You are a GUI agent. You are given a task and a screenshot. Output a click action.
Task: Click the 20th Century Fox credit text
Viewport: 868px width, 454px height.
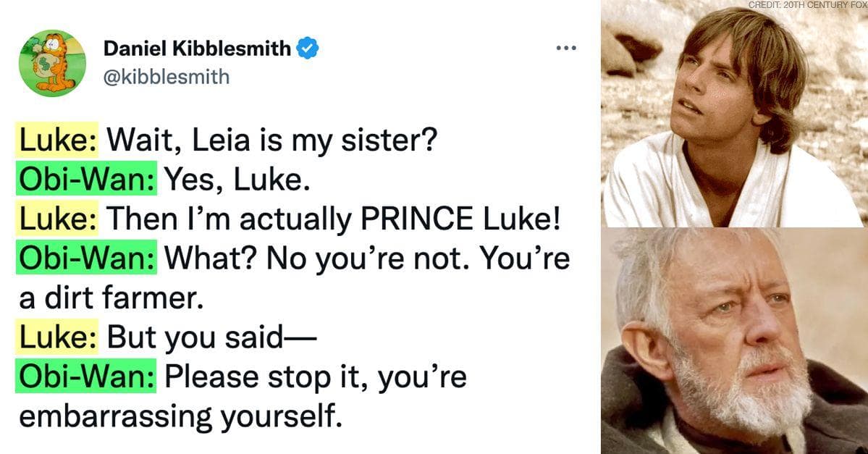click(807, 5)
